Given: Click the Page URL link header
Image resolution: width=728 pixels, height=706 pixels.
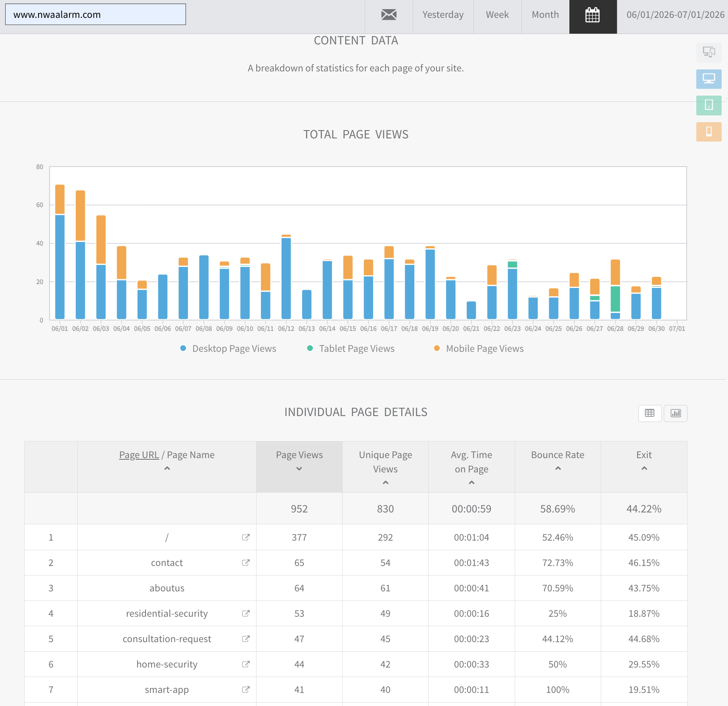Looking at the screenshot, I should (x=139, y=455).
